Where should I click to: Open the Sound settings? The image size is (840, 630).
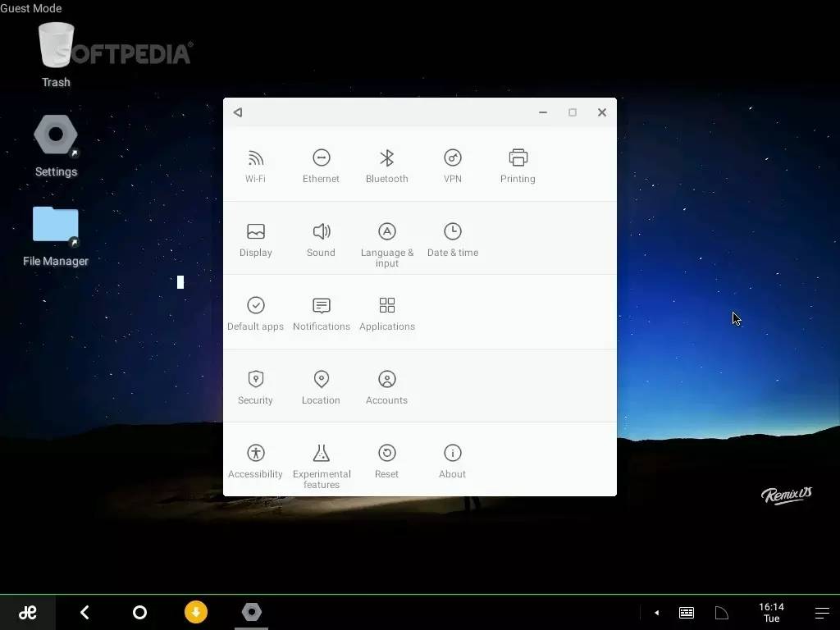click(x=321, y=239)
